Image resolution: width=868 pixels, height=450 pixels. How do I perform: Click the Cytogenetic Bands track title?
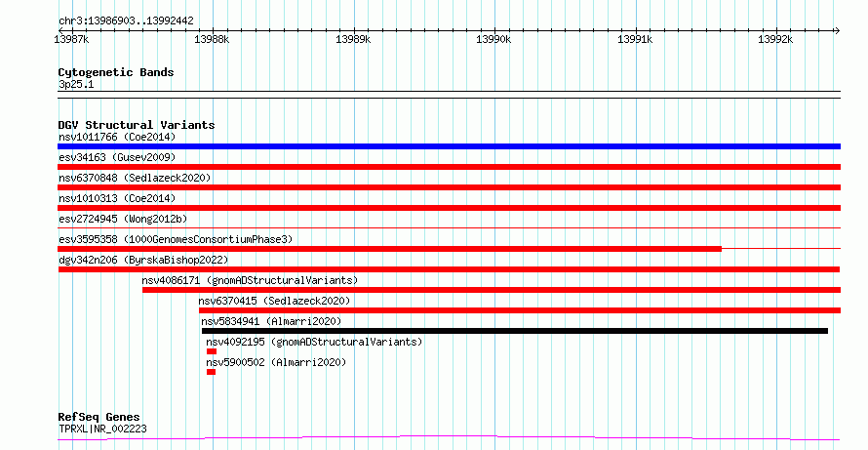pyautogui.click(x=116, y=72)
